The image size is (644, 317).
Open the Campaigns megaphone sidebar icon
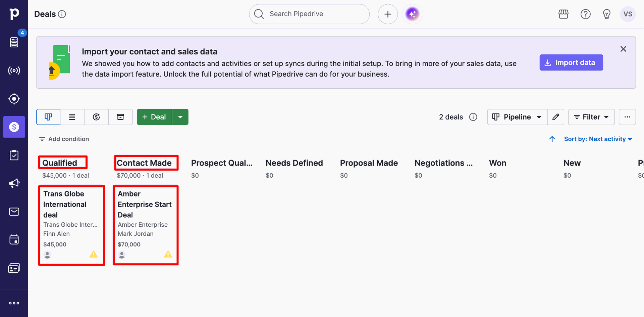pyautogui.click(x=14, y=183)
